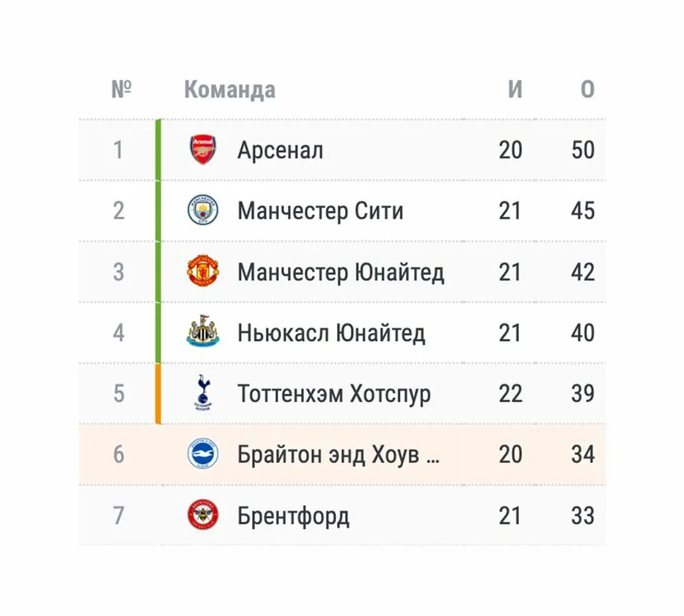This screenshot has height=616, width=684.
Task: Click the Newcastle United club crest
Action: [x=203, y=331]
